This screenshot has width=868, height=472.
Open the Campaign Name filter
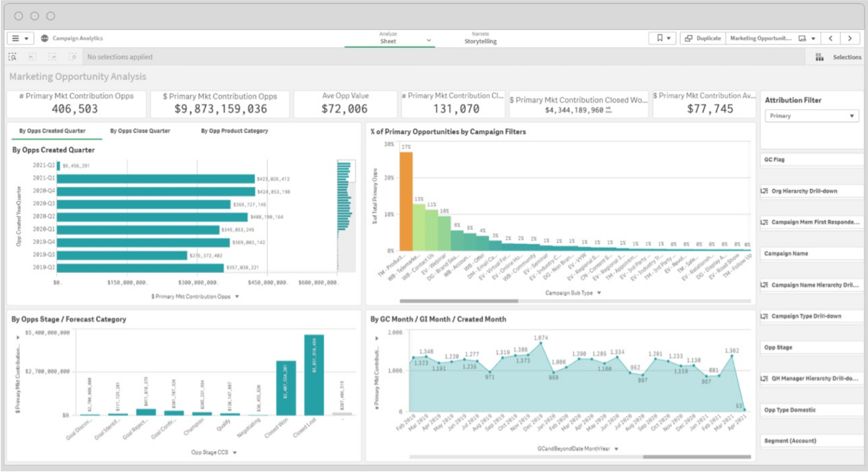811,254
